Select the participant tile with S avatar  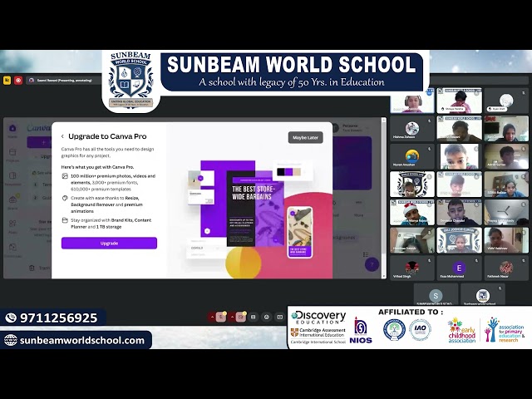[436, 294]
